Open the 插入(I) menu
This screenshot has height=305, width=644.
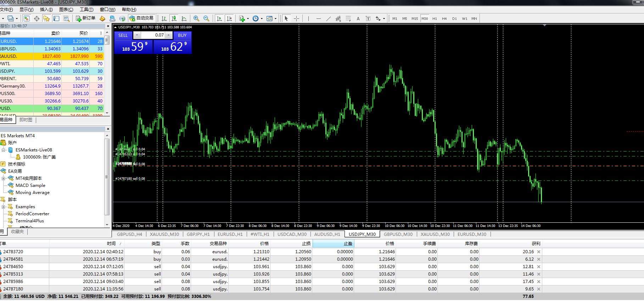tap(46, 10)
